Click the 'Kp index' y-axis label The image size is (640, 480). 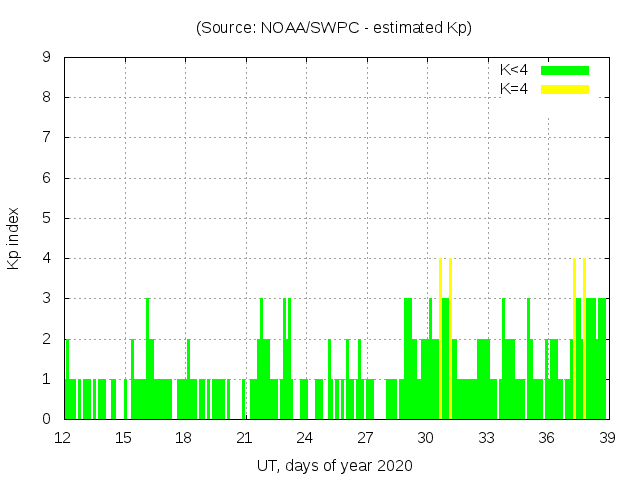click(x=14, y=238)
